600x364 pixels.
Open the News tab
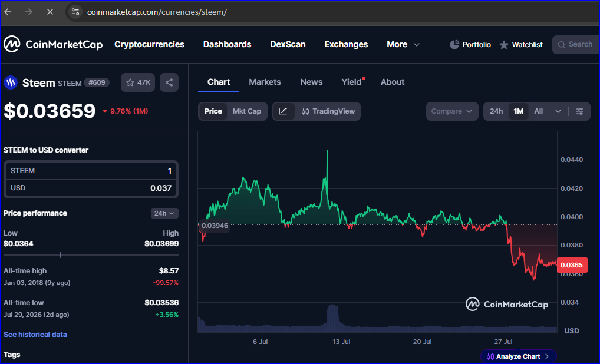click(x=311, y=82)
